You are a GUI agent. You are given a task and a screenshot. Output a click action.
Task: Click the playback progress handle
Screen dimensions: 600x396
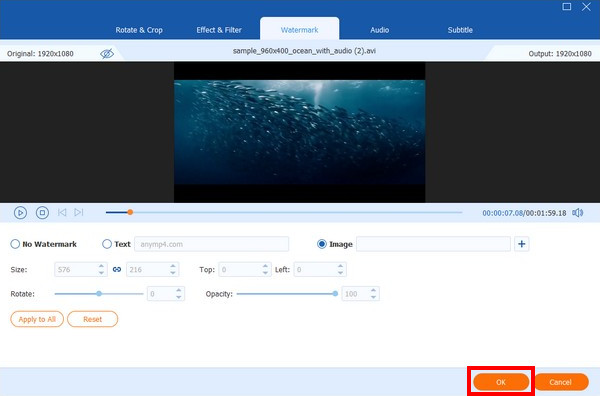coord(130,212)
